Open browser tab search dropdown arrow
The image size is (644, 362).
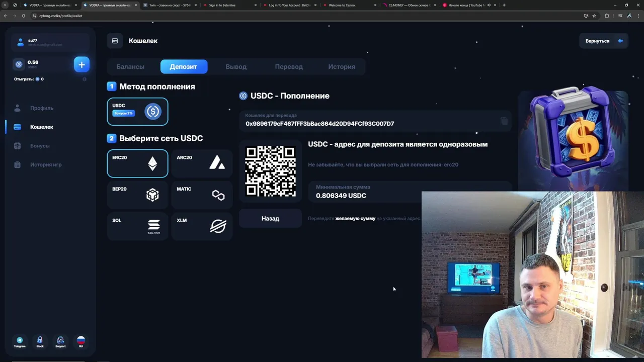[5, 5]
